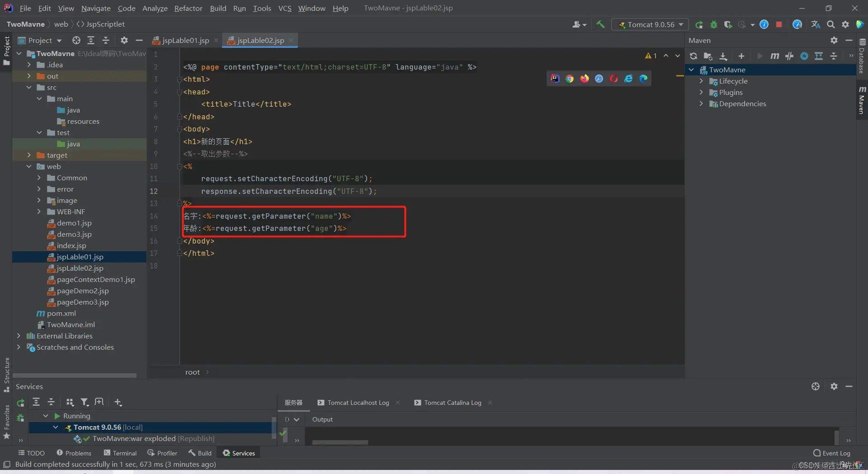The image size is (868, 474).
Task: Open the Database side panel tab
Action: pyautogui.click(x=862, y=56)
